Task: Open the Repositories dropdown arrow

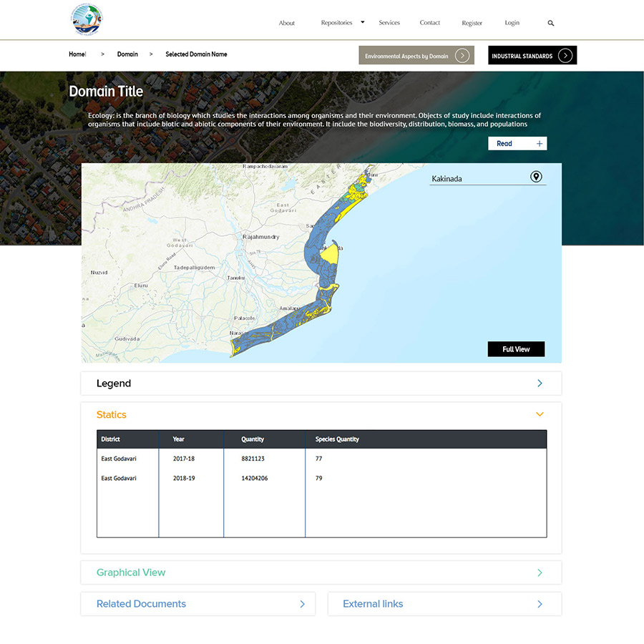Action: coord(363,22)
